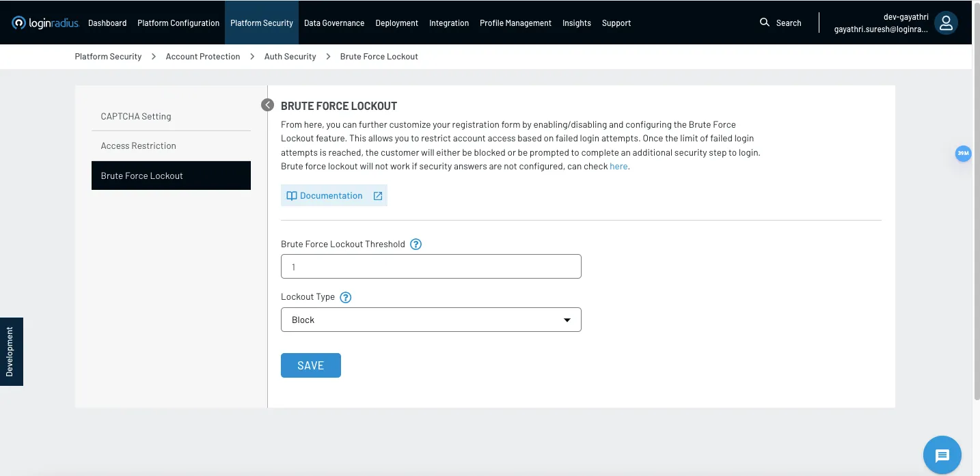Click the SAVE button
980x476 pixels.
coord(310,365)
